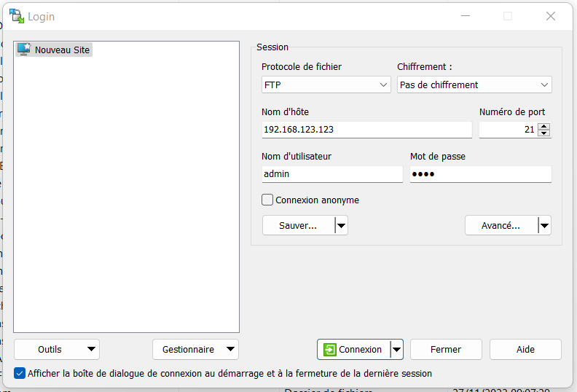
Task: Increase the port number with the up arrow
Action: [x=543, y=126]
